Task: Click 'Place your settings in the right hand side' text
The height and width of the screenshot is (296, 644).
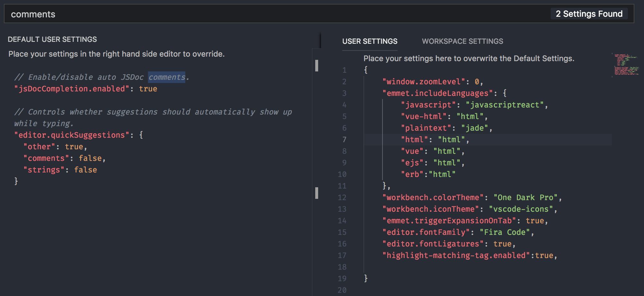Action: pos(116,54)
